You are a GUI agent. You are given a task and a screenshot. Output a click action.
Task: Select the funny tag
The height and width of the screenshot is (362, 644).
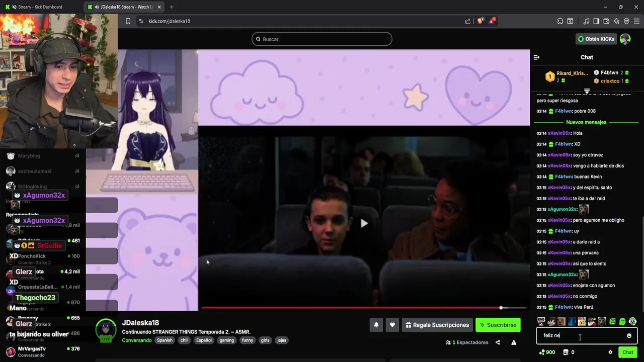(248, 340)
